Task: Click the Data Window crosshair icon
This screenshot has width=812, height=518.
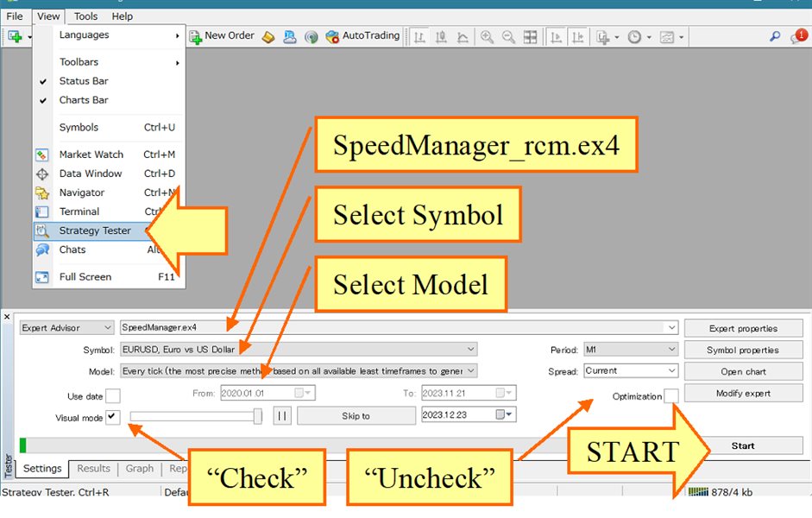Action: (42, 174)
